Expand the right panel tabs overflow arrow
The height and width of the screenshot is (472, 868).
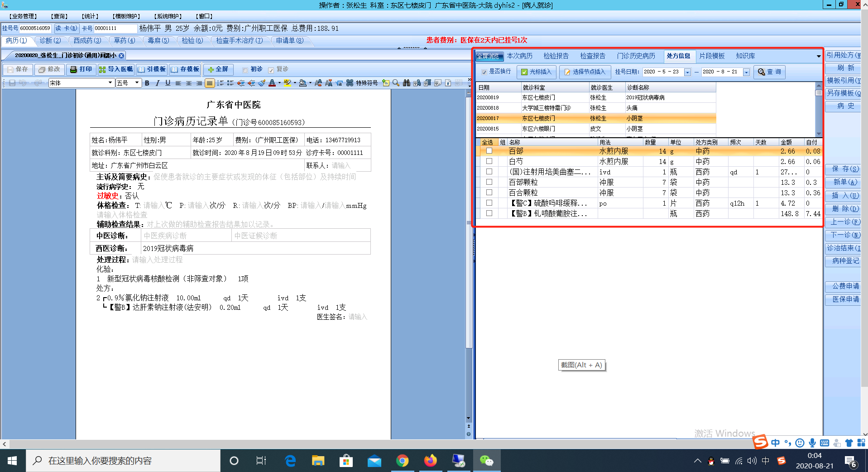(818, 56)
